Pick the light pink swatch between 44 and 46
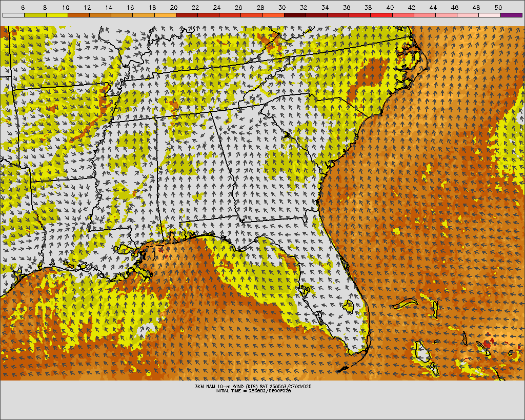 point(447,15)
